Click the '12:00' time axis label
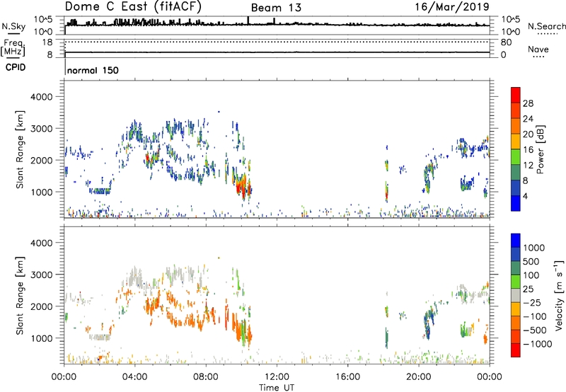The height and width of the screenshot is (392, 566). tap(277, 377)
